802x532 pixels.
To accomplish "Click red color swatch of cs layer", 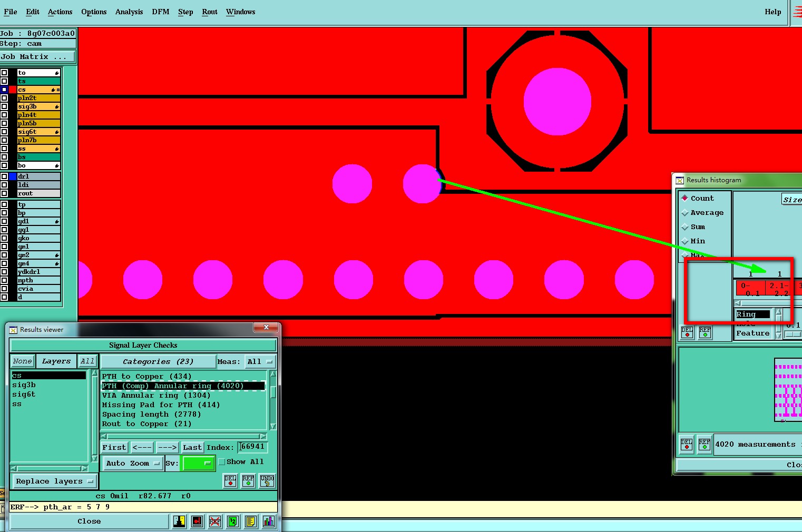I will (13, 90).
